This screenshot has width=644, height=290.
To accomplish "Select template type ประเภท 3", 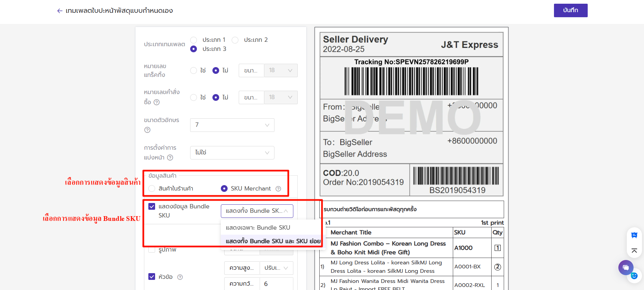I will [x=194, y=49].
